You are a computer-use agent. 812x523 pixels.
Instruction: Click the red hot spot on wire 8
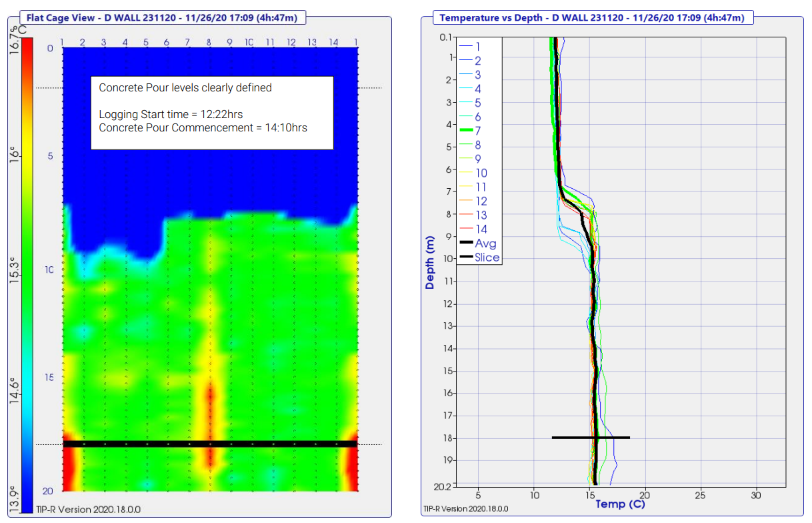click(x=210, y=400)
